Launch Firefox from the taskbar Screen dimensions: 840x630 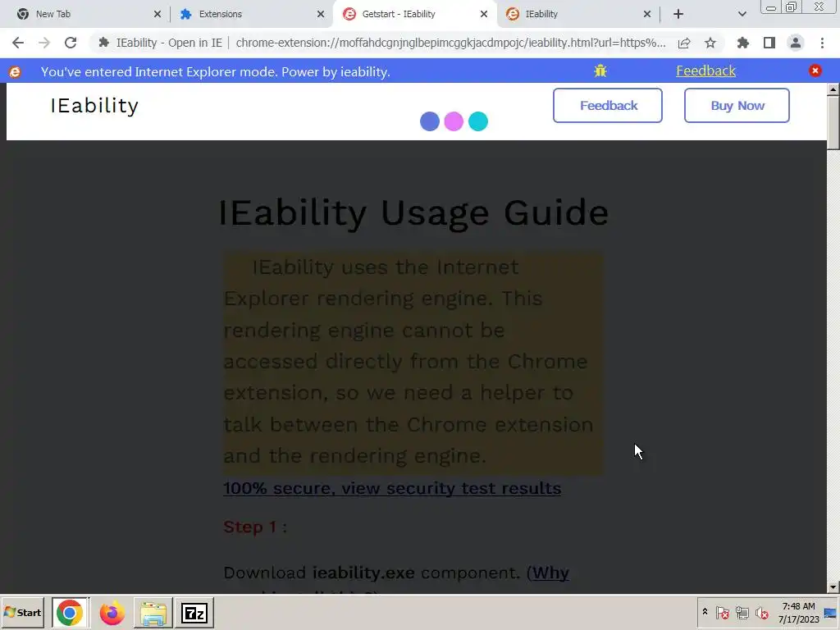[x=112, y=613]
